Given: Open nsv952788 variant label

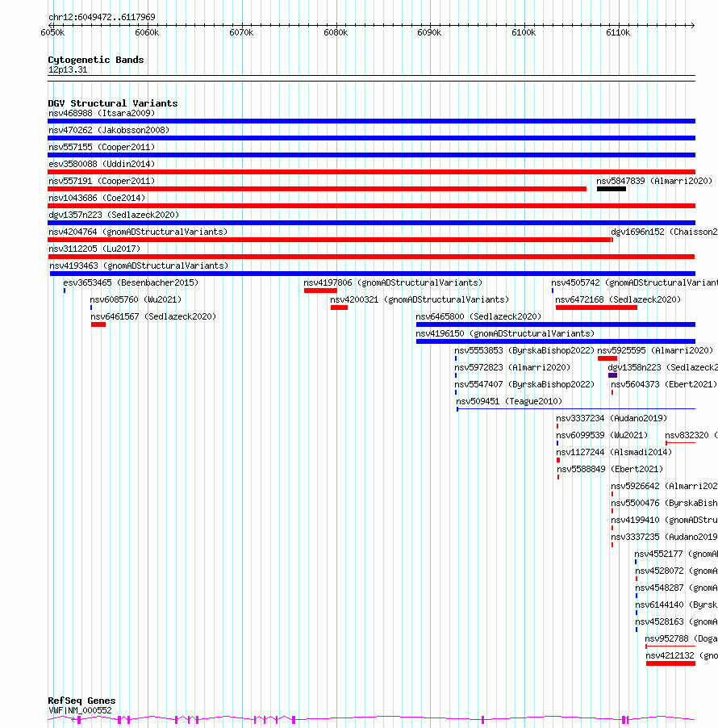Looking at the screenshot, I should click(x=682, y=638).
